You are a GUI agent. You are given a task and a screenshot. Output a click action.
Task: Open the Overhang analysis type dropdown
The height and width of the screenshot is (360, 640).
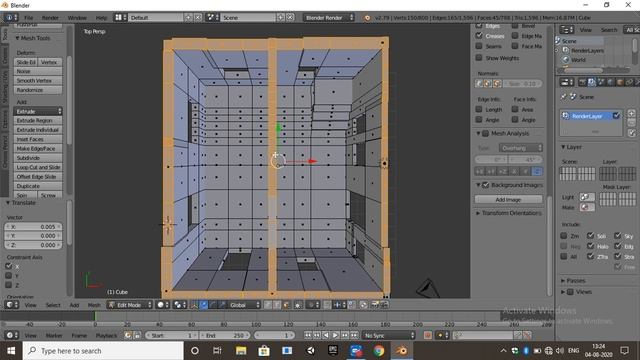tap(521, 148)
